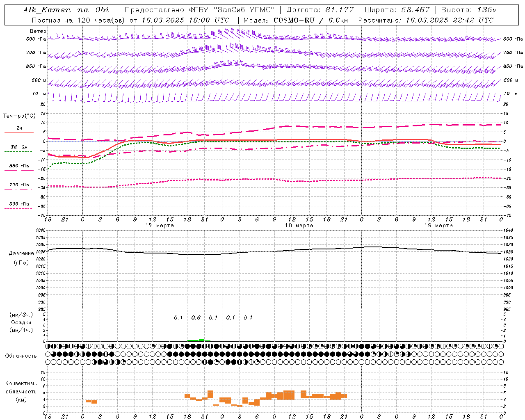Click the Давление pressure panel label

(x=21, y=253)
